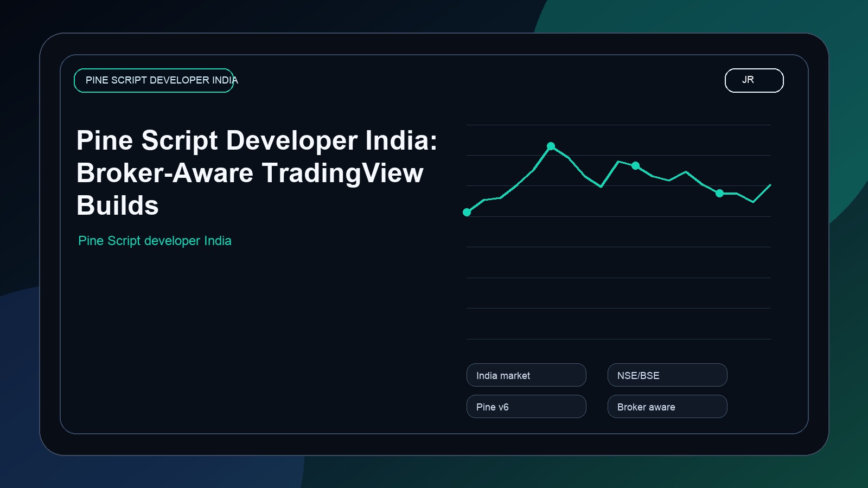Click the peak data point on the chart
This screenshot has width=868, height=488.
552,146
